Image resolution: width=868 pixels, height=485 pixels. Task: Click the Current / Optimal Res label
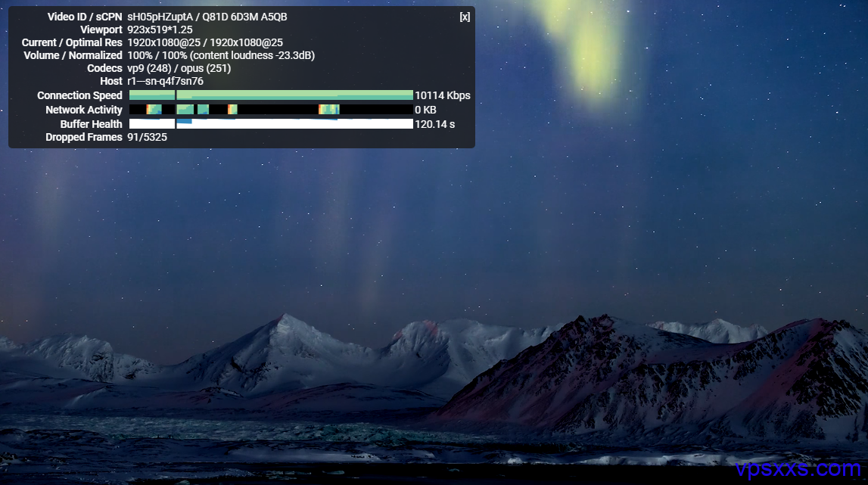[72, 42]
